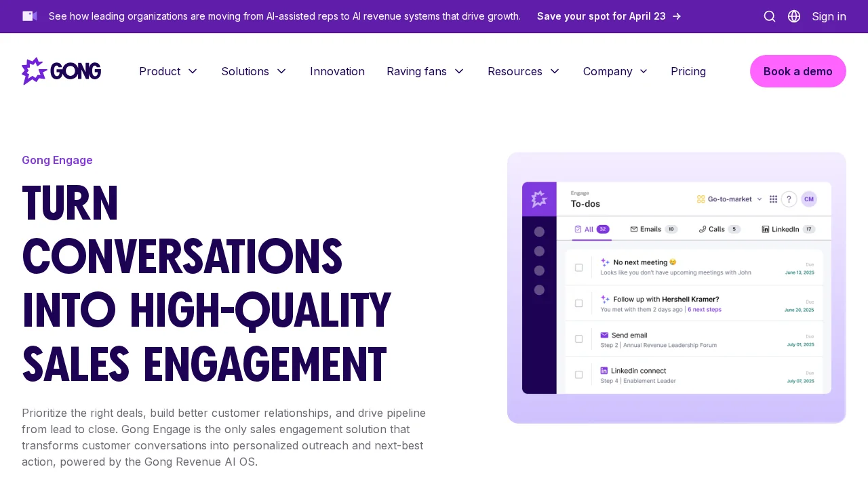The width and height of the screenshot is (868, 488).
Task: Click Book a demo button
Action: point(797,71)
